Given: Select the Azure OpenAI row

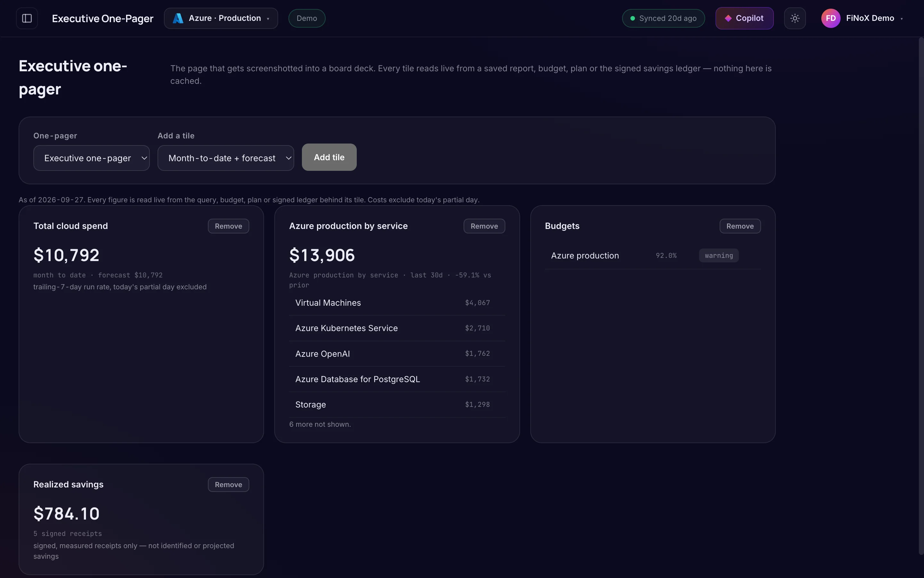Looking at the screenshot, I should tap(397, 354).
